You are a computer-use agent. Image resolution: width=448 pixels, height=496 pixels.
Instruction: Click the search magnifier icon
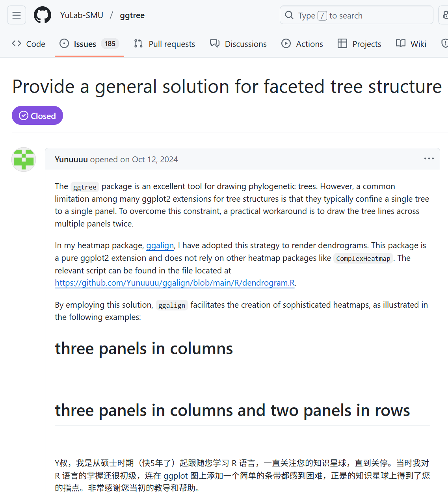pyautogui.click(x=289, y=15)
